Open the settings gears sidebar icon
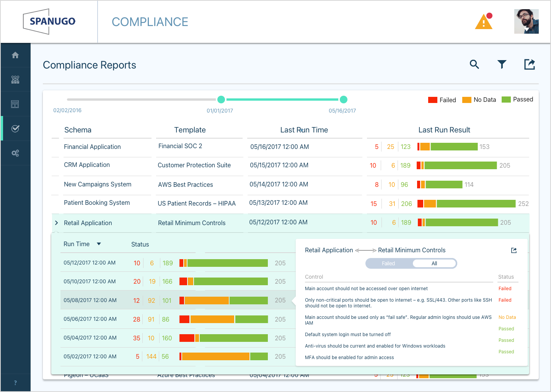Viewport: 551px width, 392px height. (x=15, y=153)
